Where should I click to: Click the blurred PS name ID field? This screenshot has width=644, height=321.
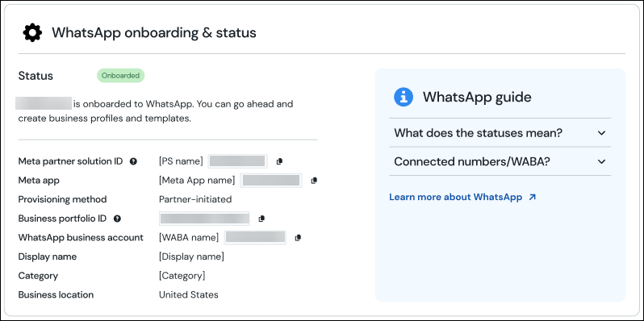click(237, 161)
